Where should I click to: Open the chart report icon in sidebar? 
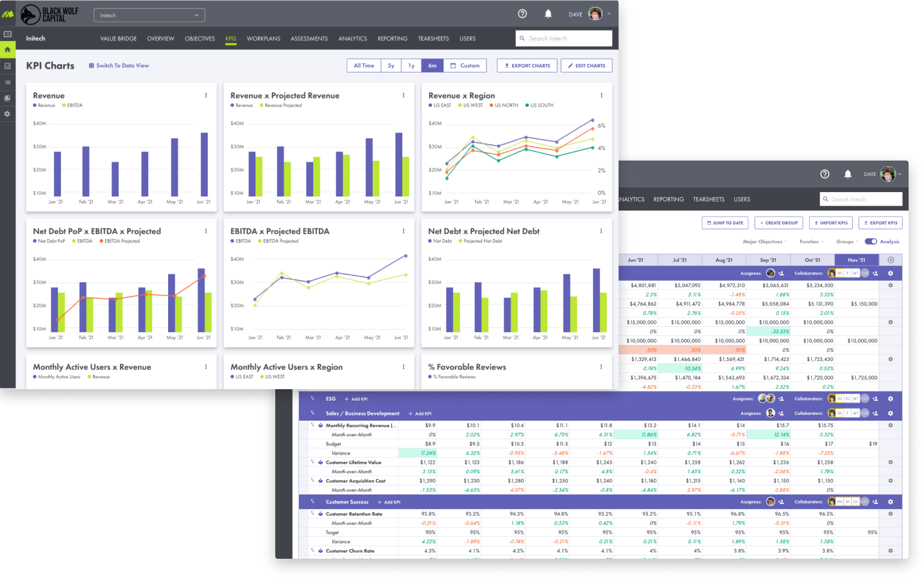coord(7,66)
